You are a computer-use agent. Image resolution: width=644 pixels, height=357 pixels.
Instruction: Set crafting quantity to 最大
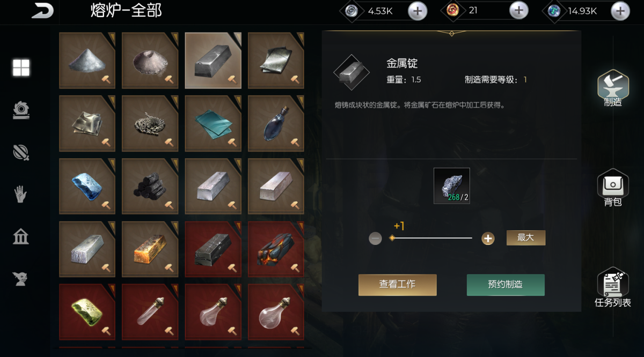[x=526, y=237]
